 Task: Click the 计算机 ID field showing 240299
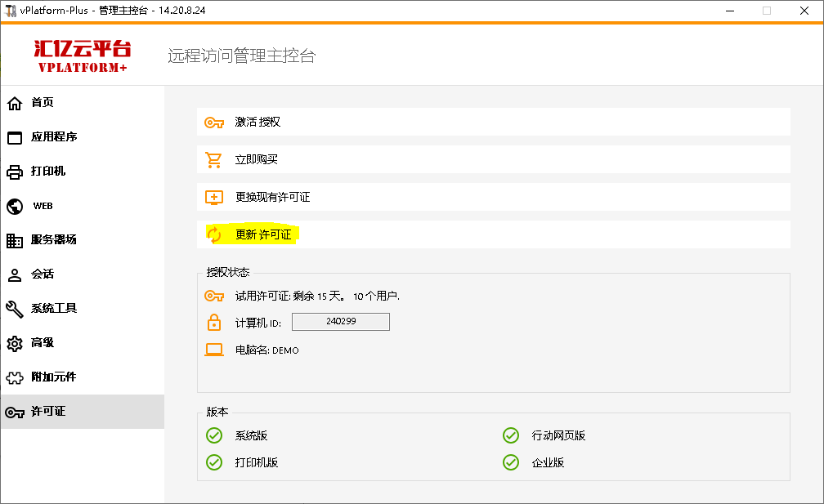pos(340,322)
